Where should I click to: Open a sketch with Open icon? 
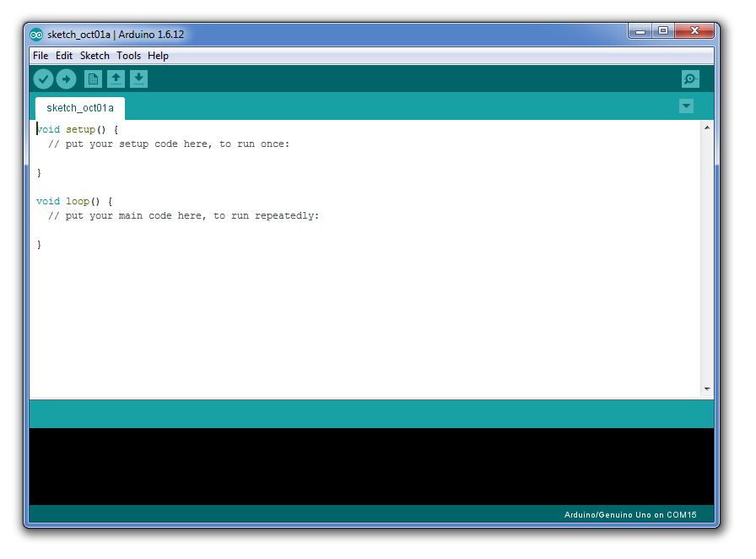(116, 79)
